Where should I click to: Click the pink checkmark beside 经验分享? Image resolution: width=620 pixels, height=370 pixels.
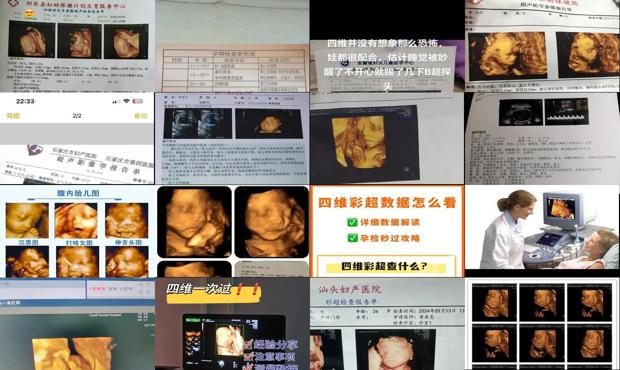248,344
